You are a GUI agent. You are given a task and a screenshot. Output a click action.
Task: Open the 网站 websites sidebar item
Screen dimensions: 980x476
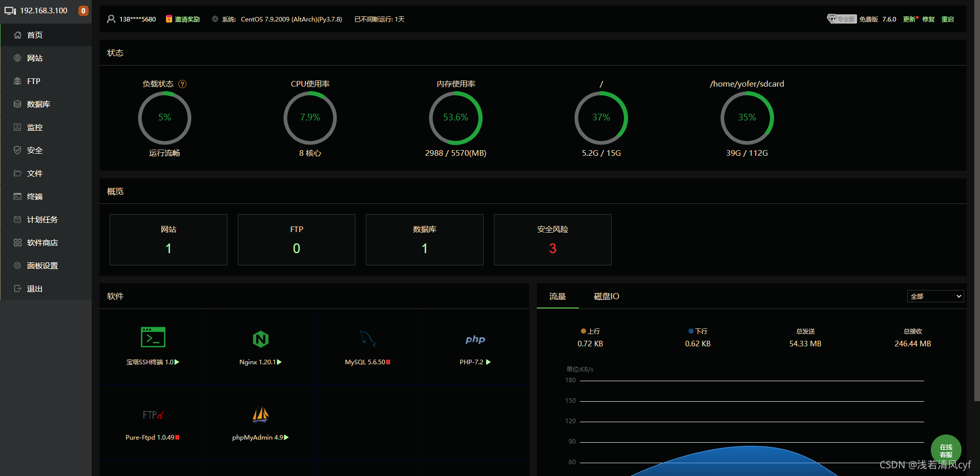(46, 58)
